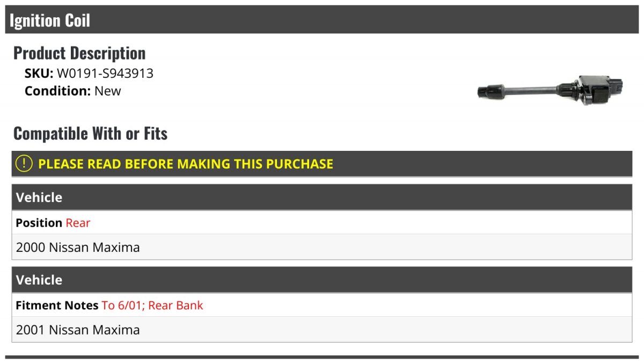Viewport: 644px width, 364px height.
Task: Click the ignition coil product image
Action: tap(549, 90)
